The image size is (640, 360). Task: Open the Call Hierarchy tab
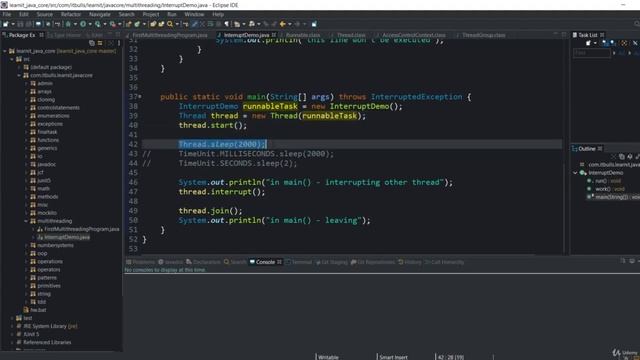tap(444, 262)
